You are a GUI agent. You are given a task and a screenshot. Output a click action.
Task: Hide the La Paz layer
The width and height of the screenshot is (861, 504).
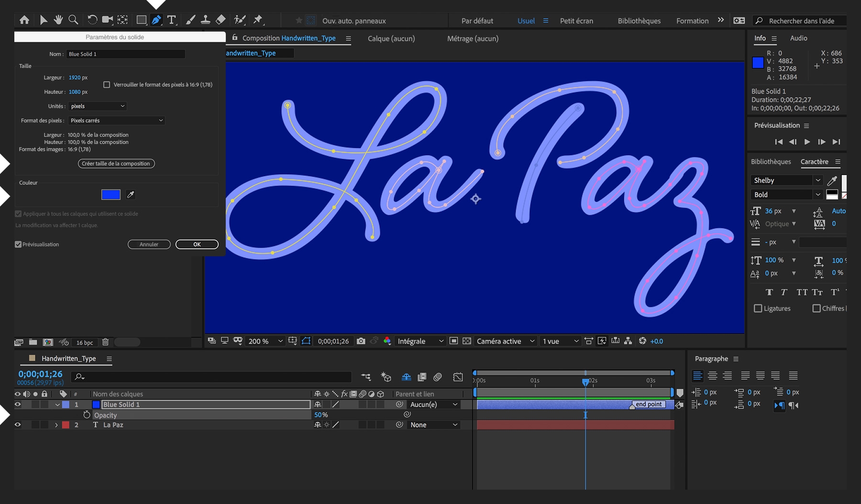[x=17, y=425]
